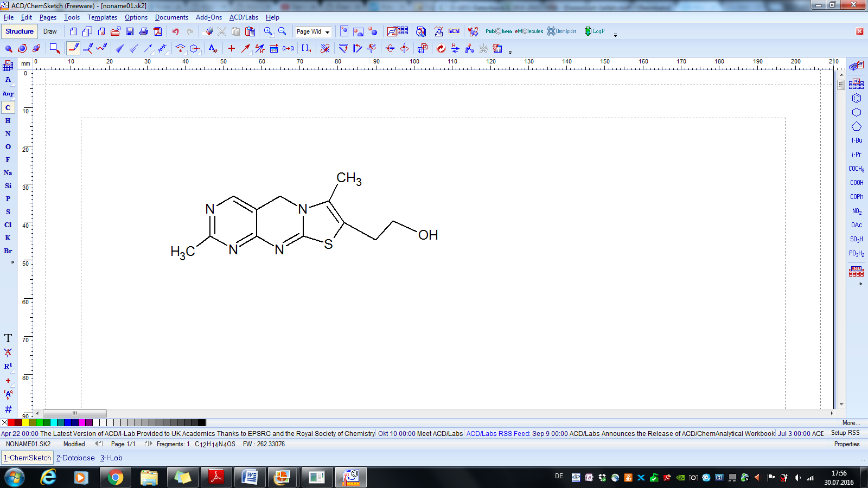Toggle Structure mode

click(20, 31)
